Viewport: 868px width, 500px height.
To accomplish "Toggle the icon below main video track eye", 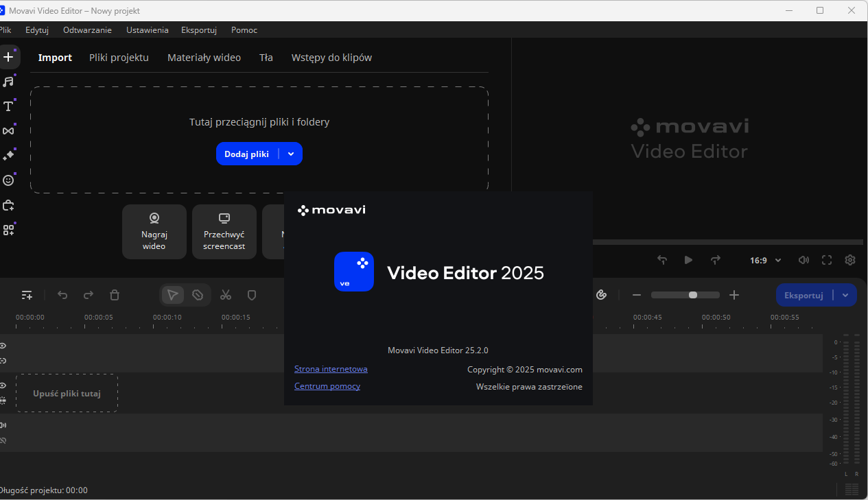I will coord(3,401).
